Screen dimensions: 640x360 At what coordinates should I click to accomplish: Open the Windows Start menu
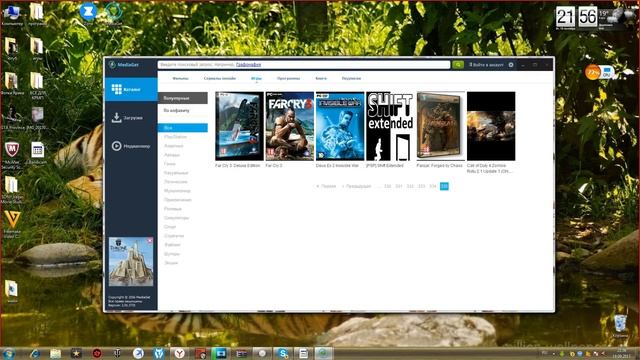click(x=8, y=353)
